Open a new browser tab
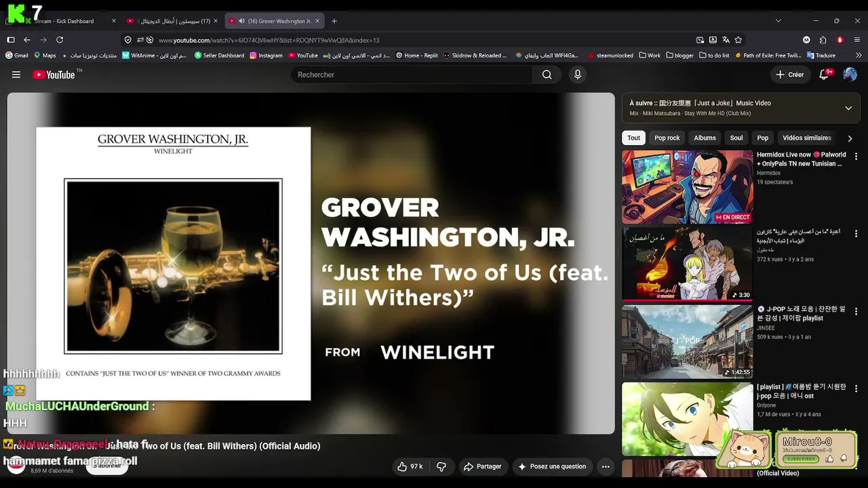 334,21
